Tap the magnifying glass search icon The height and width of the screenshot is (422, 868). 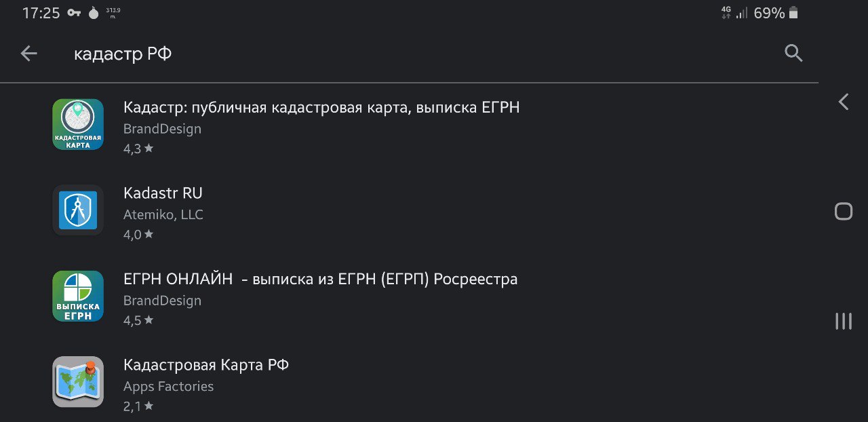click(793, 54)
